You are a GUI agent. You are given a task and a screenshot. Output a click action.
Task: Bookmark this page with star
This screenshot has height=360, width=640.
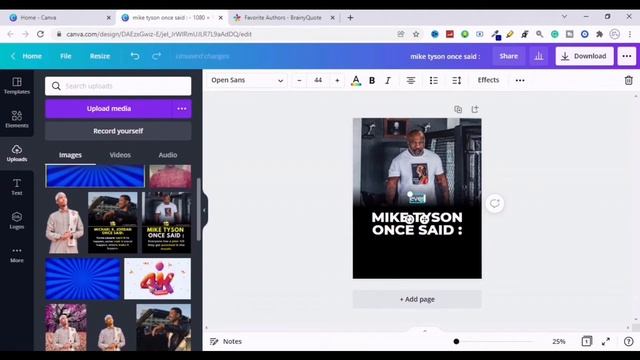pyautogui.click(x=416, y=34)
